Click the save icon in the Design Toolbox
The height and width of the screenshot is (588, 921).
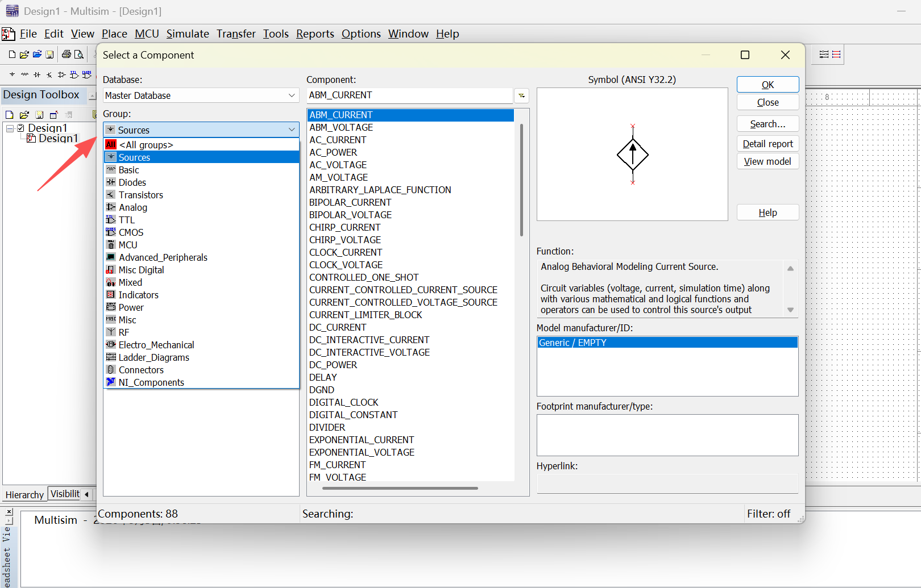[x=39, y=115]
